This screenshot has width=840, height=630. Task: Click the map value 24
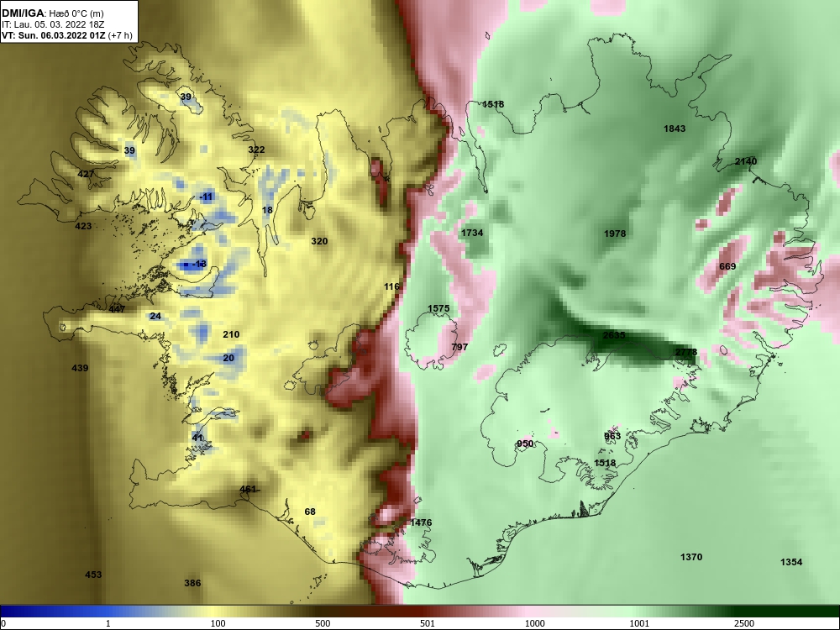pos(155,316)
